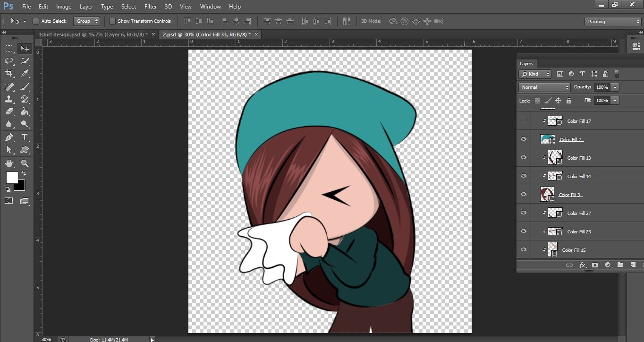Open the layer filter Kind dropdown
644x342 pixels.
pos(535,74)
